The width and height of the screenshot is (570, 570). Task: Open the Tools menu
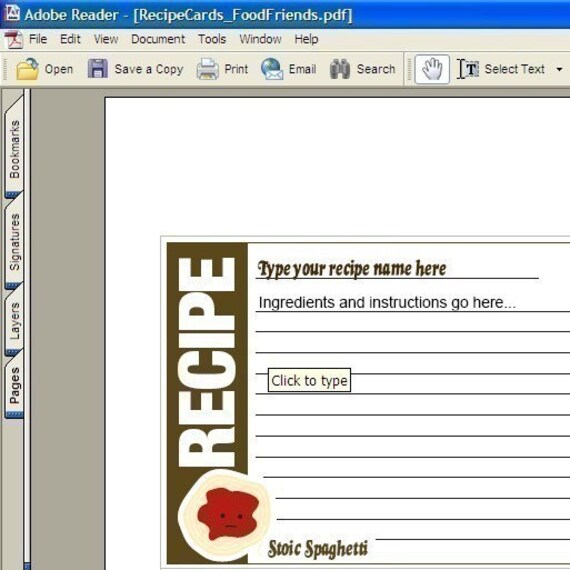(x=212, y=39)
